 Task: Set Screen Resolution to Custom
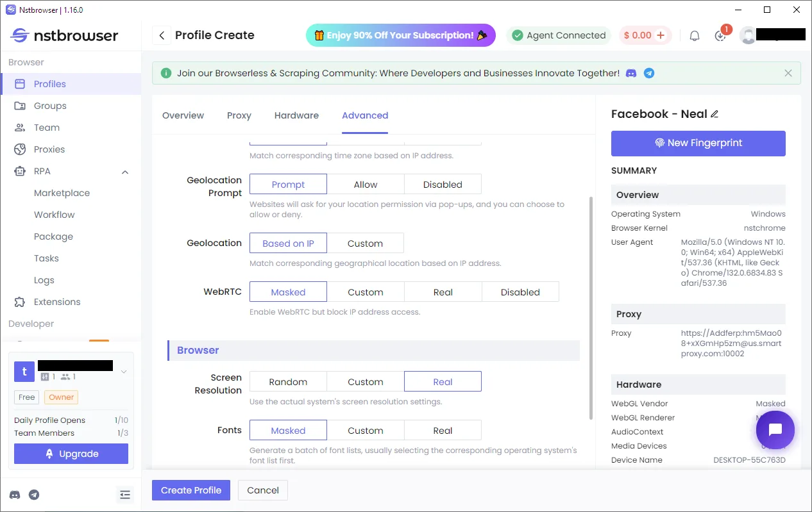point(366,382)
